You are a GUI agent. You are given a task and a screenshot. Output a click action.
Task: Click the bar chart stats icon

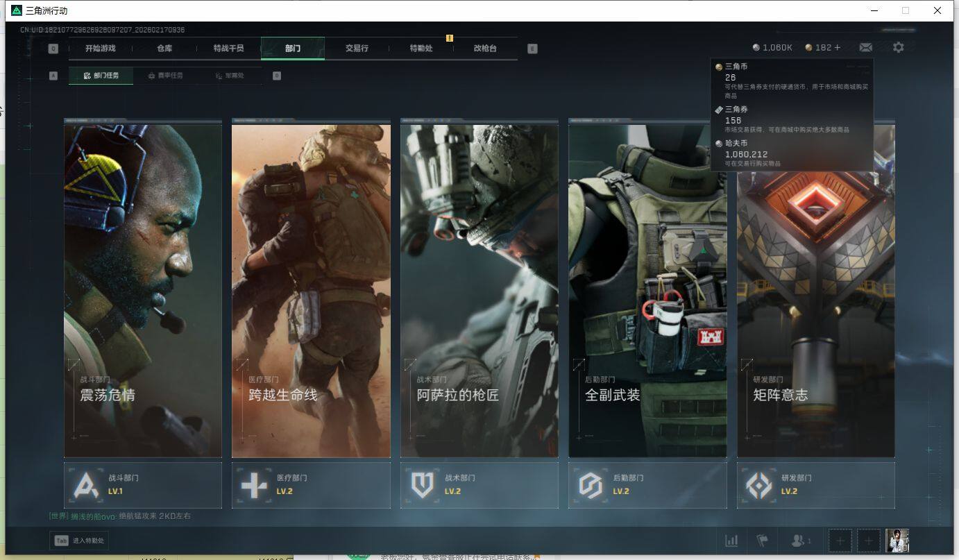coord(731,541)
